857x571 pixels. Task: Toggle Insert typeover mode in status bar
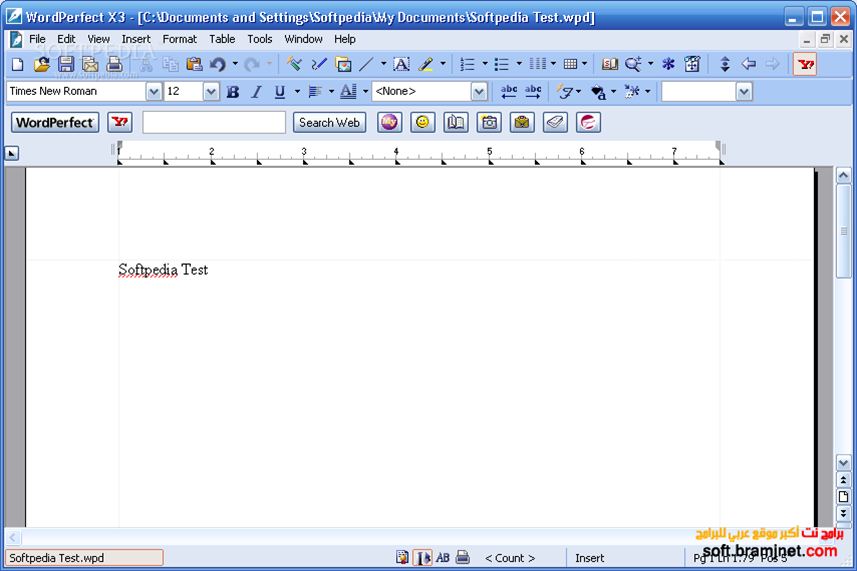pyautogui.click(x=589, y=558)
